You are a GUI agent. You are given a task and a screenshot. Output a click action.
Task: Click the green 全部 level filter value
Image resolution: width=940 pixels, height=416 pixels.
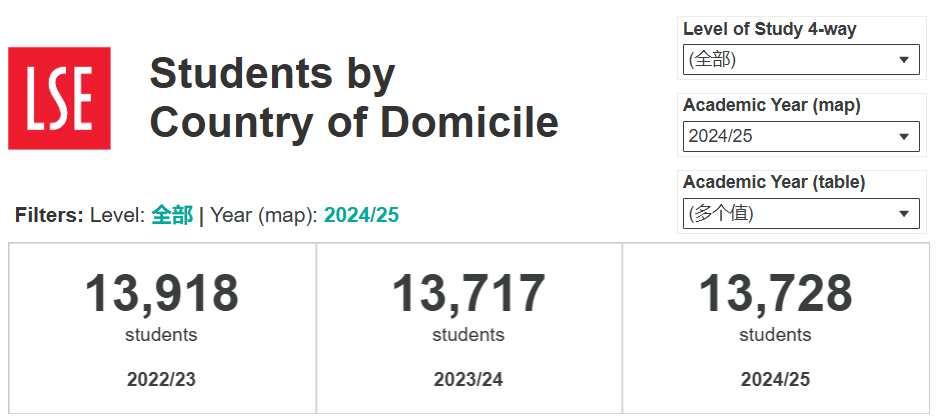tap(172, 215)
